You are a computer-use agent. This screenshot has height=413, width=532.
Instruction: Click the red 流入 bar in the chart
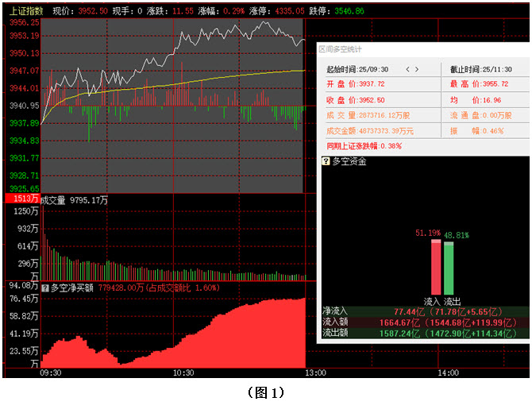(x=435, y=267)
